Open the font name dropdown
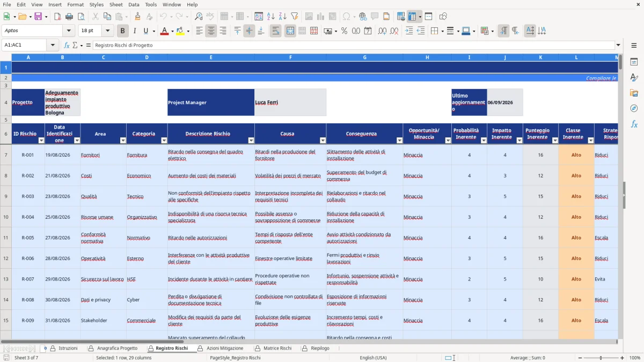This screenshot has width=644, height=362. pos(68,31)
